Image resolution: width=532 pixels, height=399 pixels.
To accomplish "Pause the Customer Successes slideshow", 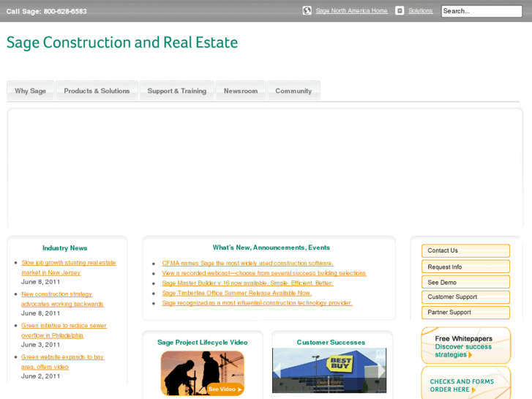I will click(x=380, y=354).
